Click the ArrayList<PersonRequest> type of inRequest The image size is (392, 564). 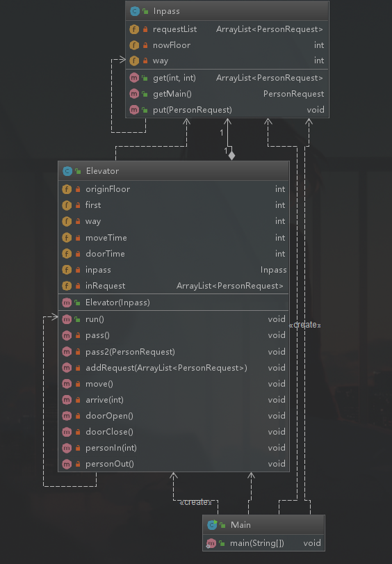tap(230, 286)
